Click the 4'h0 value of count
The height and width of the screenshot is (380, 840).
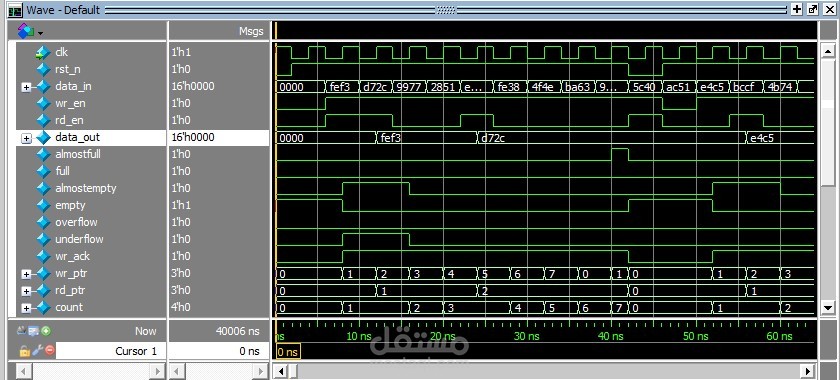(x=181, y=308)
